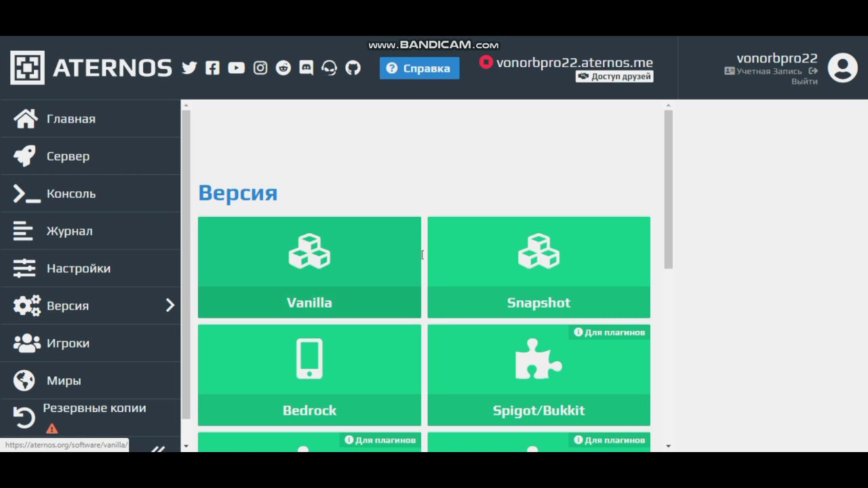The height and width of the screenshot is (488, 868).
Task: Click the backup warning triangle icon
Action: [52, 428]
